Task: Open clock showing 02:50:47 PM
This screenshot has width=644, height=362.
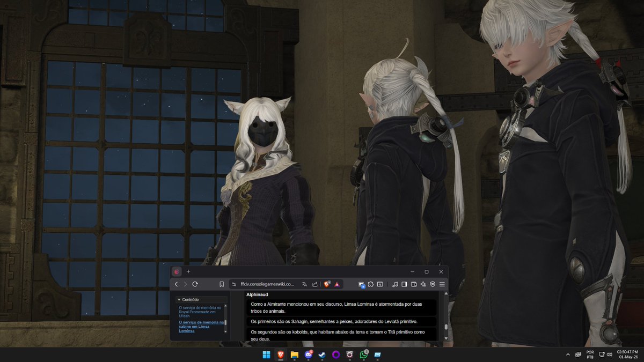Action: (x=627, y=354)
